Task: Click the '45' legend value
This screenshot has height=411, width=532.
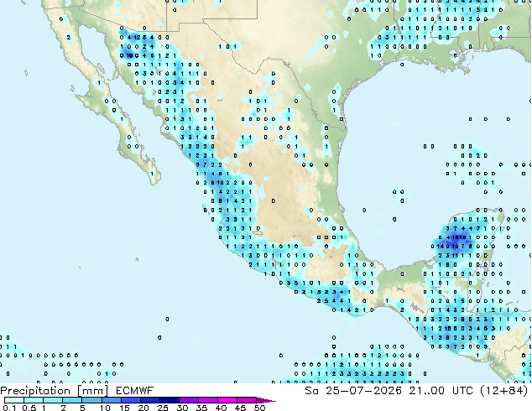Action: tap(240, 408)
